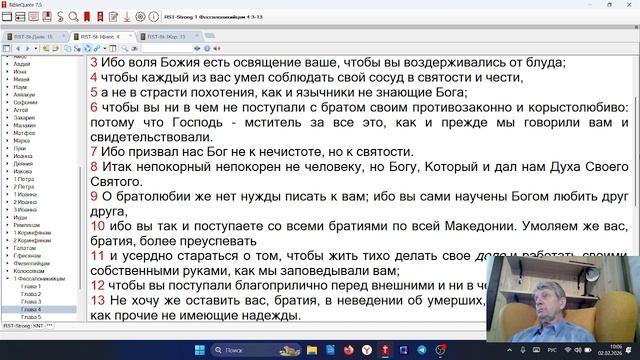Click the copy icon in sub-toolbar

[67, 49]
